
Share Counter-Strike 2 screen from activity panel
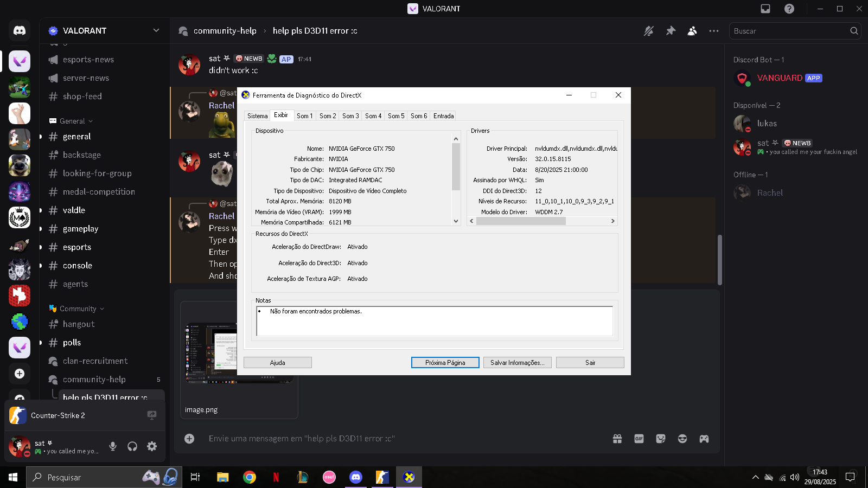tap(152, 415)
